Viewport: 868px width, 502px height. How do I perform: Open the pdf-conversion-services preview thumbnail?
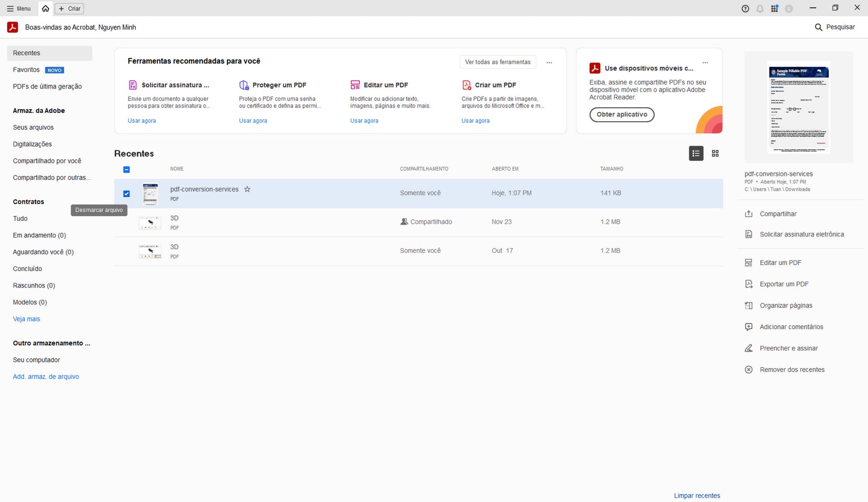coord(798,108)
